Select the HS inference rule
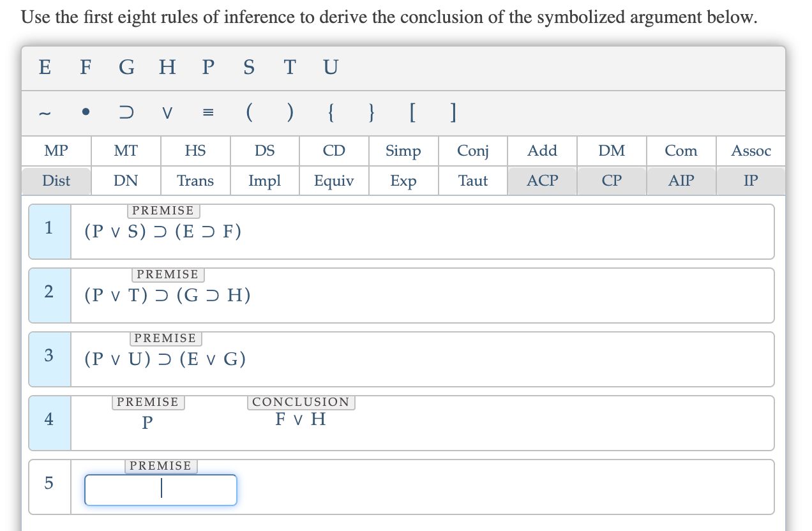 pyautogui.click(x=195, y=151)
